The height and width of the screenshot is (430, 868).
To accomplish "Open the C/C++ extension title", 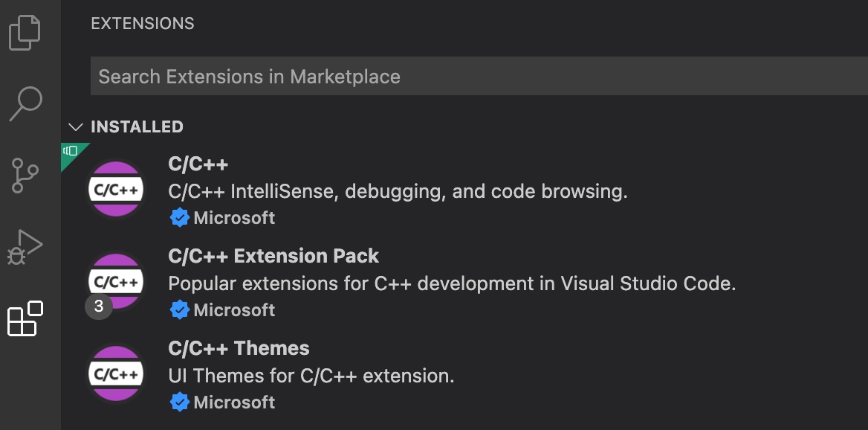I will tap(198, 164).
